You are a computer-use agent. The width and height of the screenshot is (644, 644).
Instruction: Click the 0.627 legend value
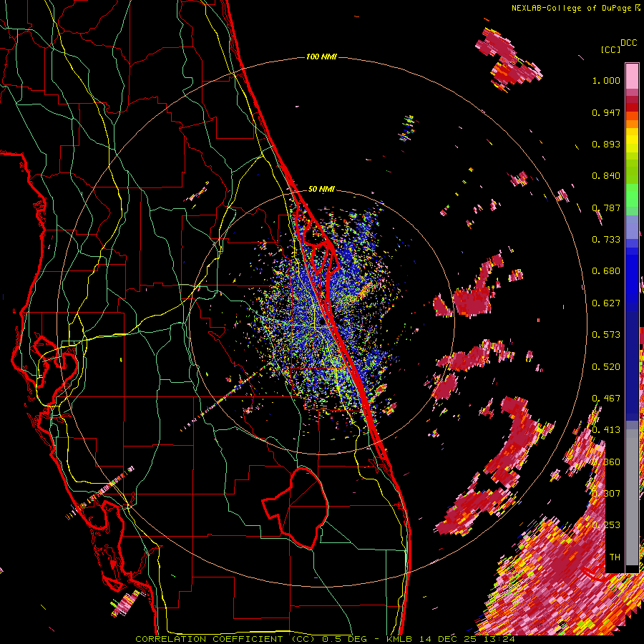(606, 303)
